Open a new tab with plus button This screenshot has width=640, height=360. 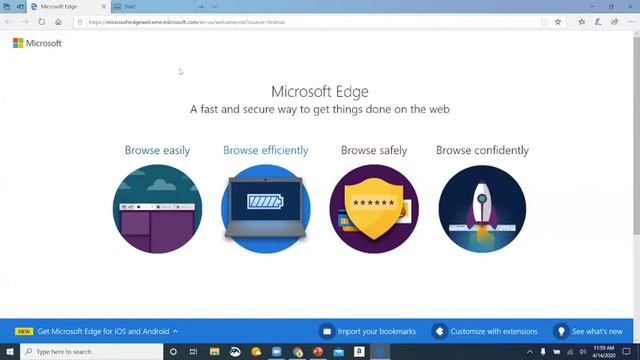(x=201, y=7)
